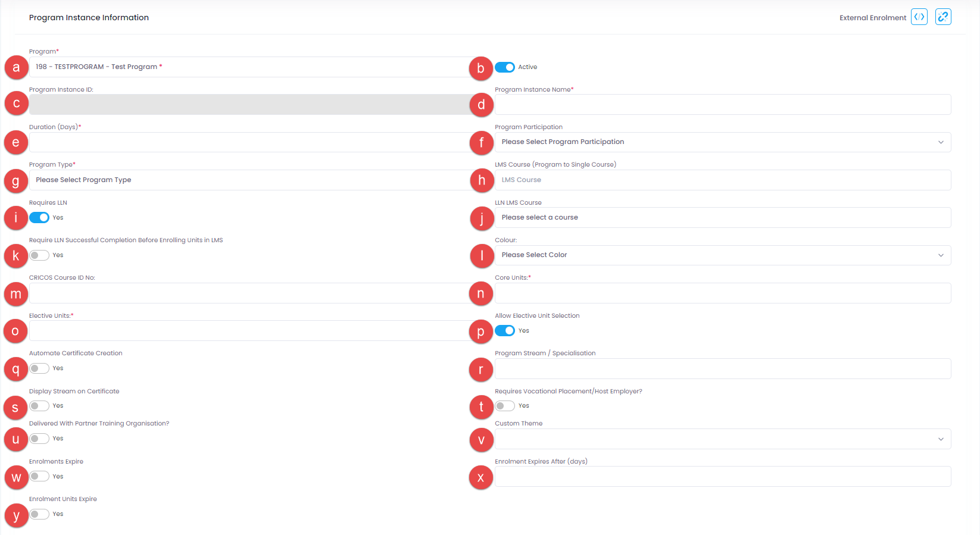980x535 pixels.
Task: Open the LLN LMS Course selector
Action: point(722,218)
